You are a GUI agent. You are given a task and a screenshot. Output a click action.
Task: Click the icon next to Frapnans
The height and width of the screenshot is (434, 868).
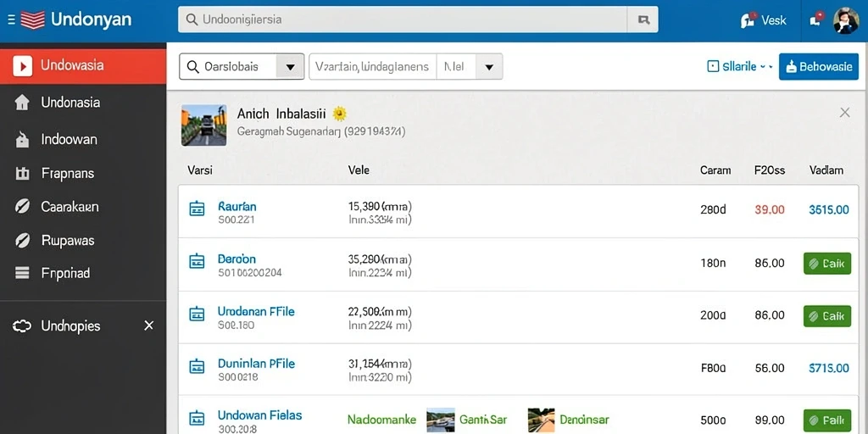[22, 174]
